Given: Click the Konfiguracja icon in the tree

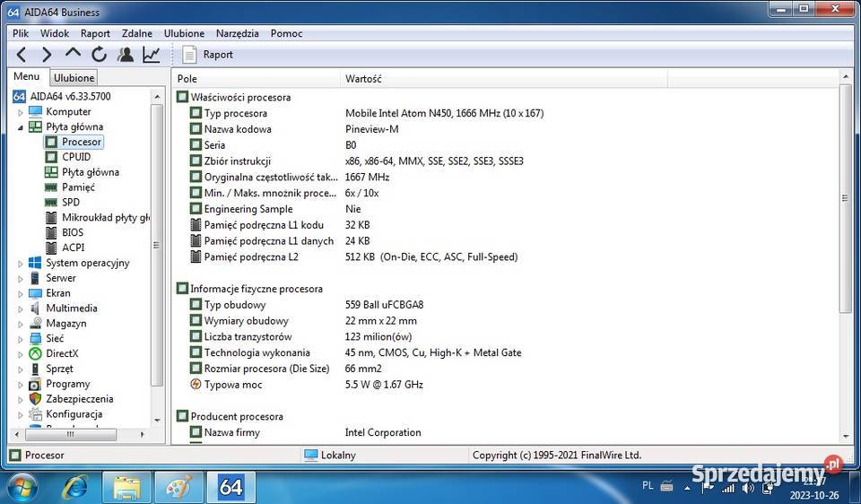Looking at the screenshot, I should coord(35,414).
